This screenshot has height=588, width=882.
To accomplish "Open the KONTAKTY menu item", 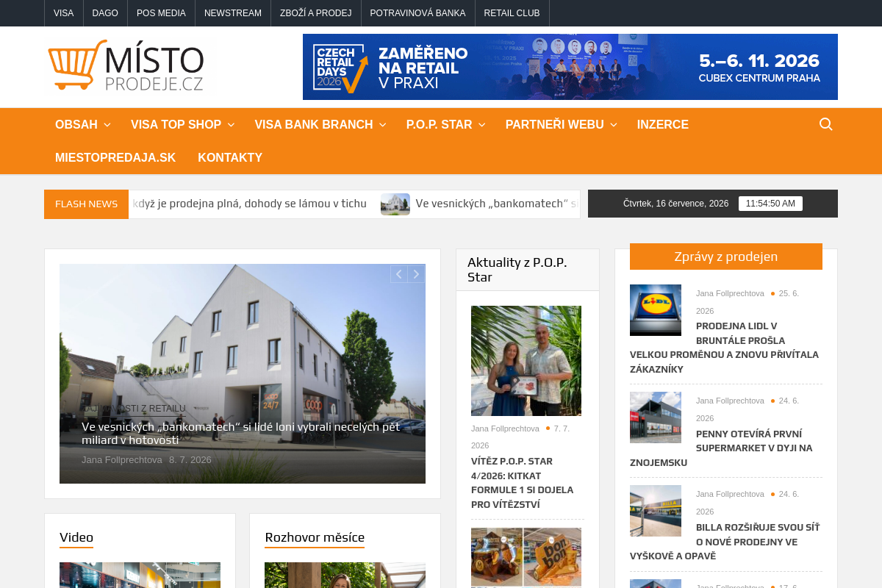I will click(230, 158).
